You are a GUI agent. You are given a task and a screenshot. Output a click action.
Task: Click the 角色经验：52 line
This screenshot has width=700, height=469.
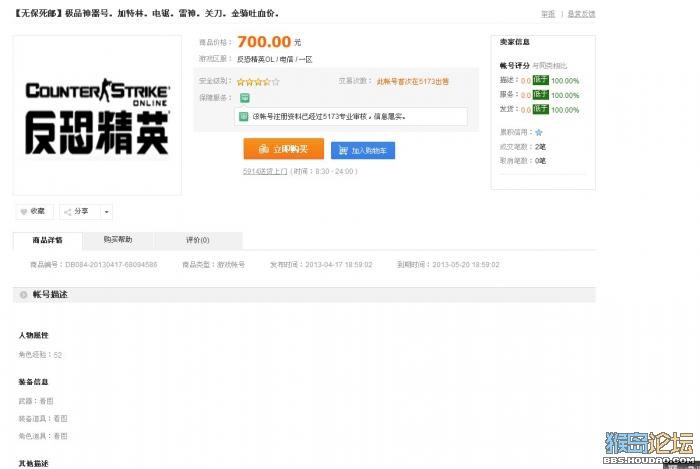click(40, 355)
